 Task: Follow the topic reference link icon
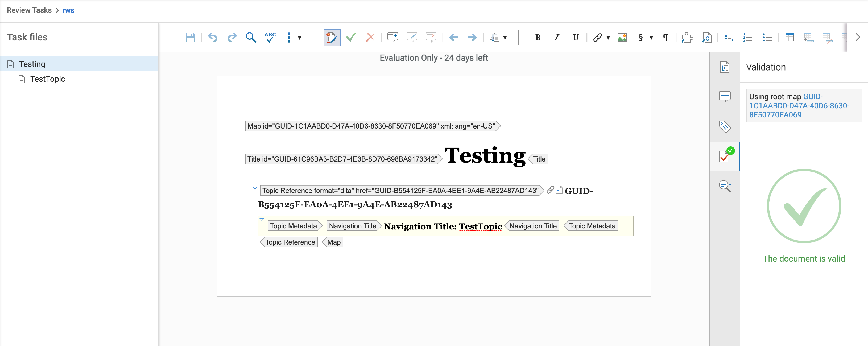click(550, 190)
